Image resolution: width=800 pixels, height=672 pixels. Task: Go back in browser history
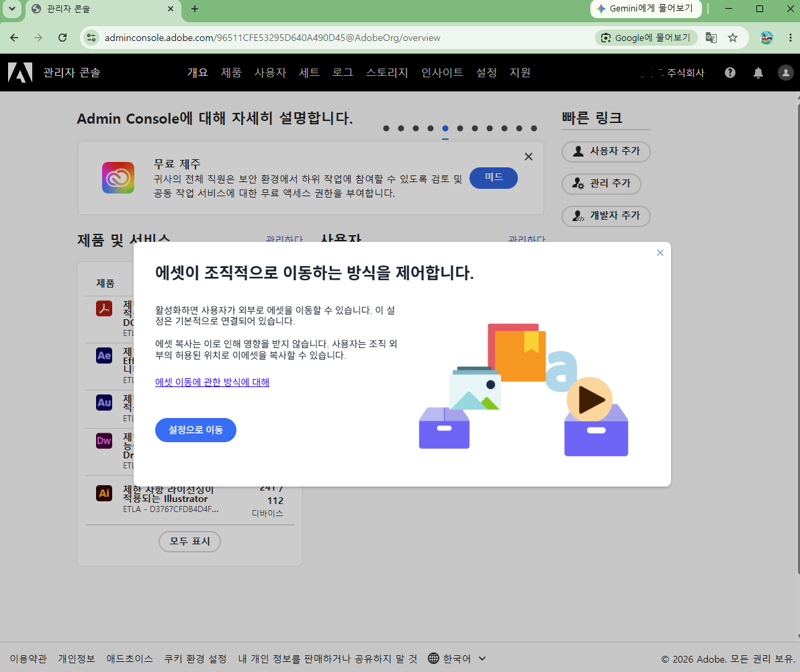click(14, 37)
